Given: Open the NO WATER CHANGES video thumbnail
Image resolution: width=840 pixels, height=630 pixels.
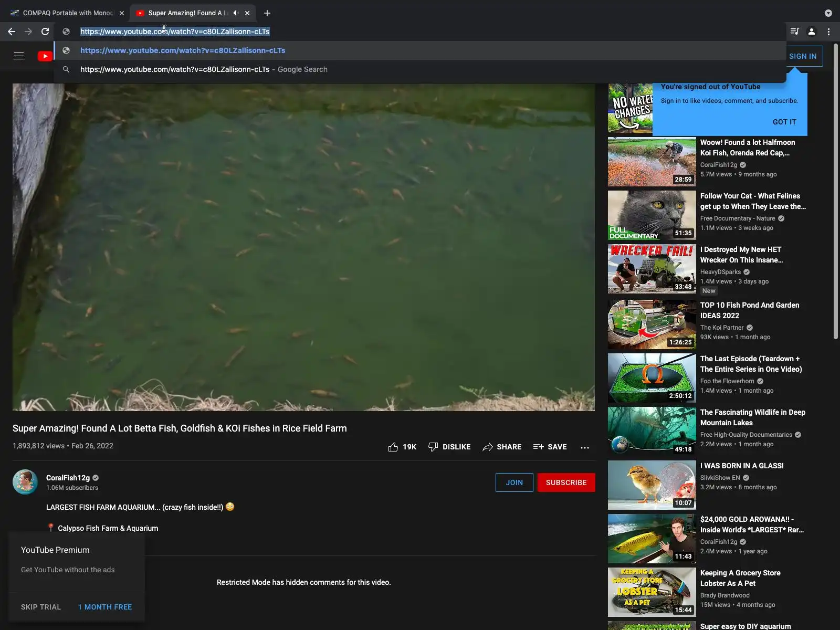Looking at the screenshot, I should click(x=630, y=108).
